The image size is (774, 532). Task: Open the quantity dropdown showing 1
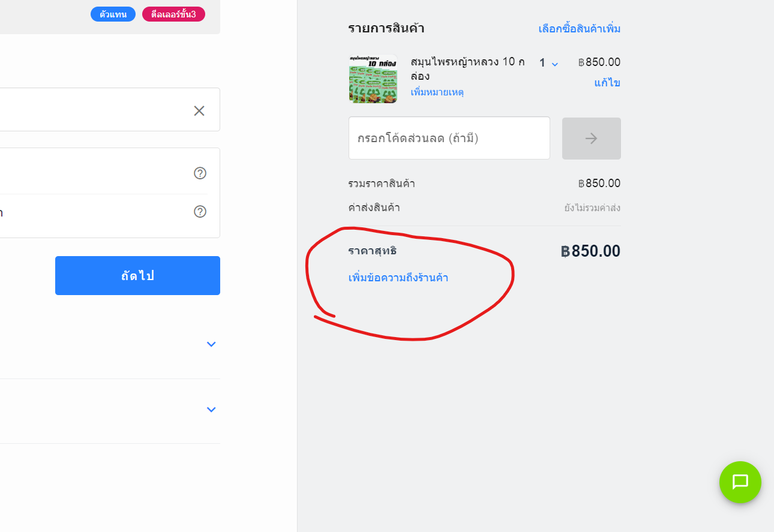coord(548,63)
